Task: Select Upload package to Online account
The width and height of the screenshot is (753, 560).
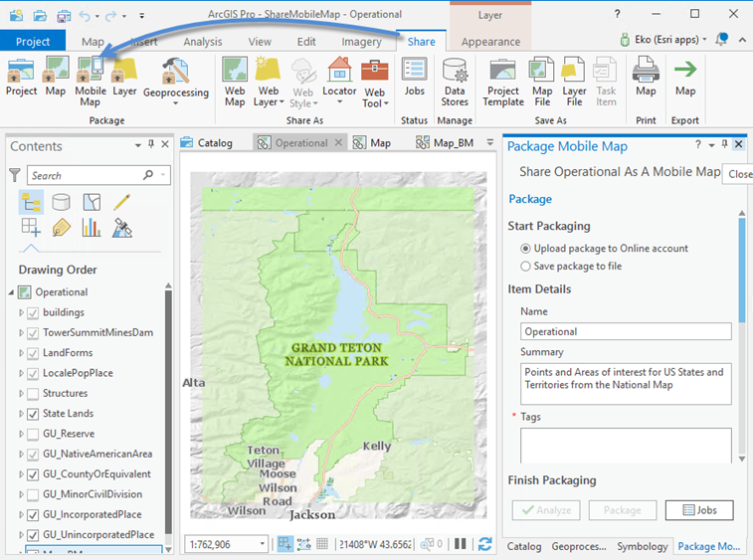Action: (525, 249)
